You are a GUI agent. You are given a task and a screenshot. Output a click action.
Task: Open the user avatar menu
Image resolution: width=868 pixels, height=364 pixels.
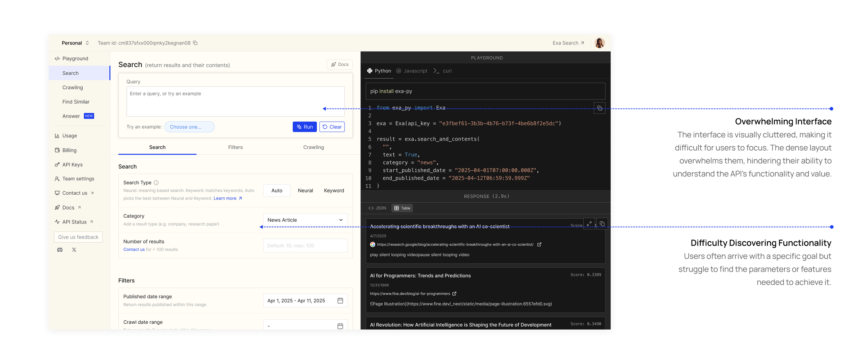point(600,43)
